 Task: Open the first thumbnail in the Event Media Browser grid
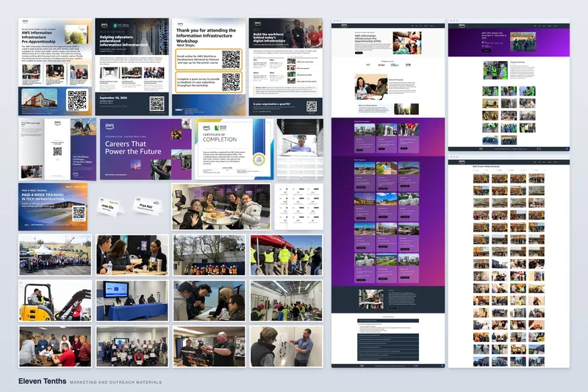point(481,178)
